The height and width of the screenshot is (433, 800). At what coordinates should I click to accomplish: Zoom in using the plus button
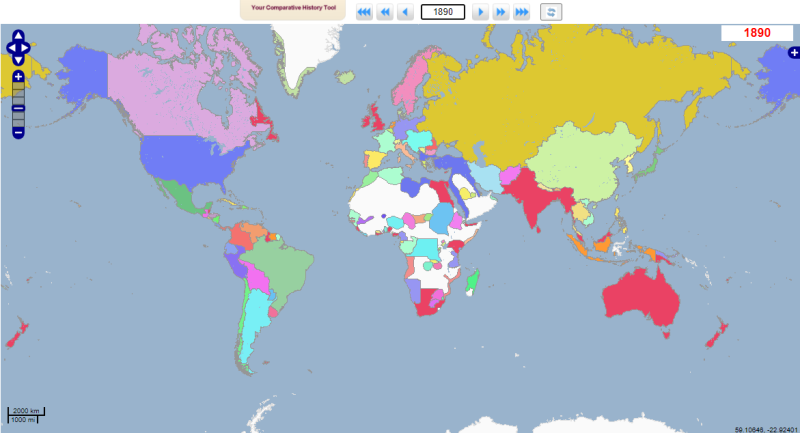(x=18, y=77)
